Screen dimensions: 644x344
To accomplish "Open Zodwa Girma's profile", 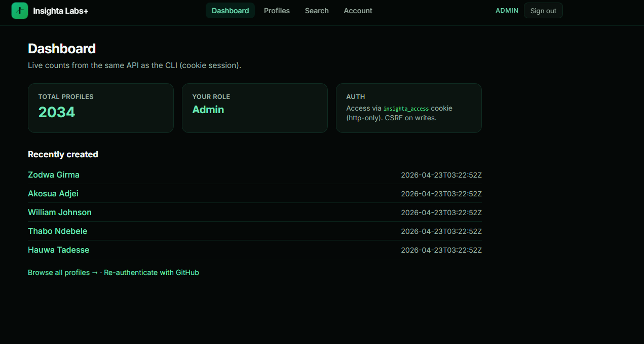I will [54, 175].
